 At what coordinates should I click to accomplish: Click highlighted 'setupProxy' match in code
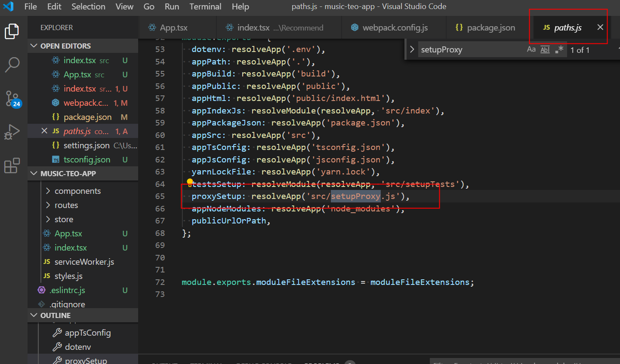point(355,196)
